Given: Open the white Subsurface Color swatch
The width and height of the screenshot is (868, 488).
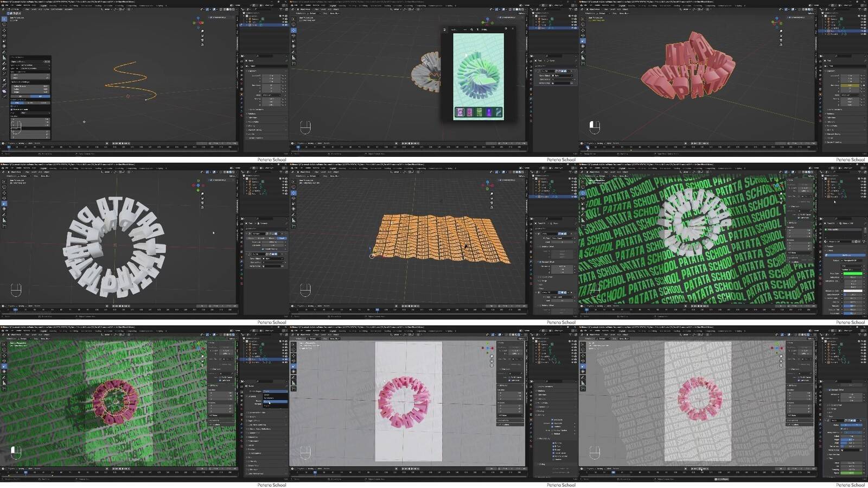Looking at the screenshot, I should [852, 291].
